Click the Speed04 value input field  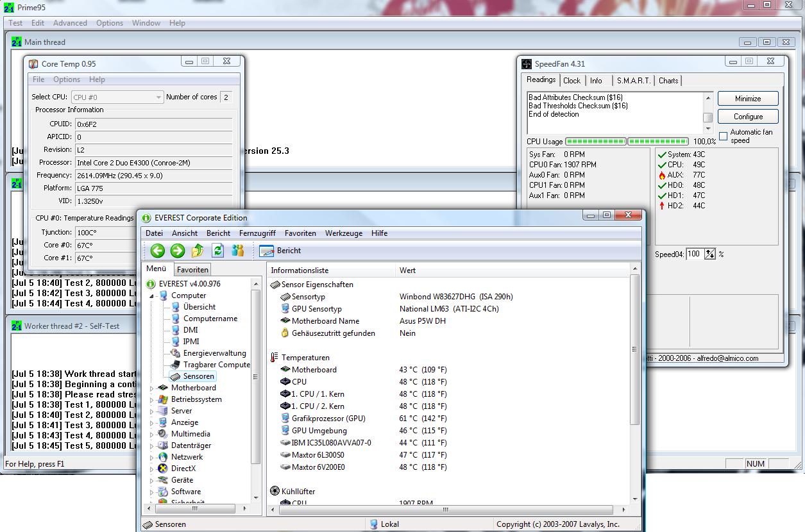click(695, 254)
